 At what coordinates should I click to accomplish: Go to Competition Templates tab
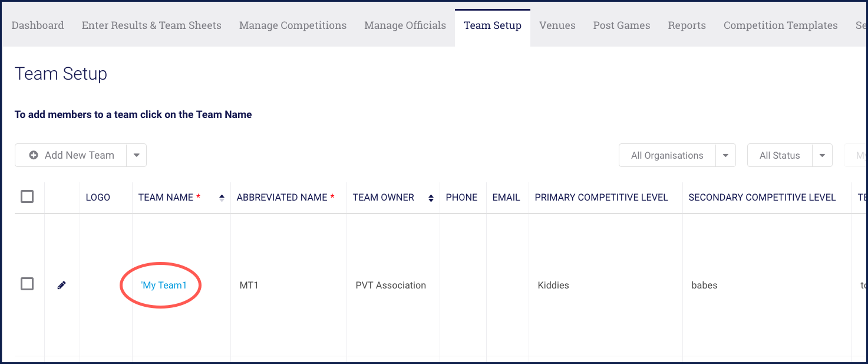781,25
